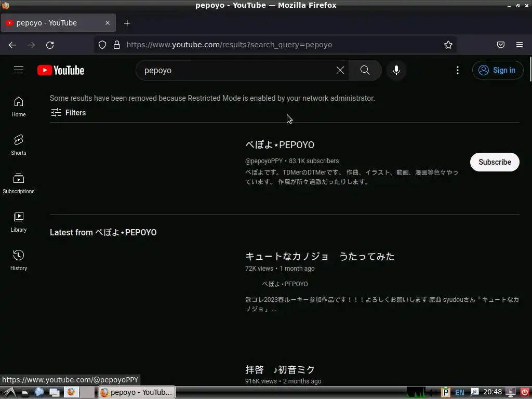This screenshot has height=399, width=532.
Task: Click channel name under キュートなカノジョ video
Action: (x=285, y=284)
